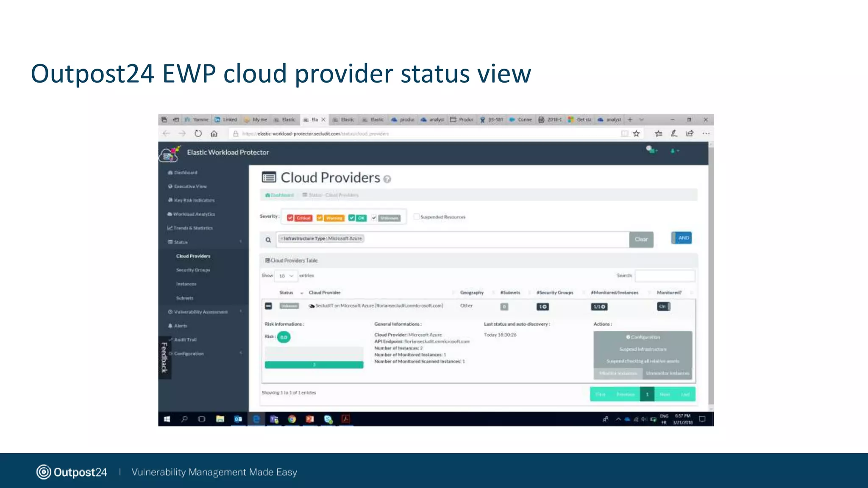This screenshot has height=488, width=868.
Task: Open Alerts in sidebar
Action: tap(181, 326)
